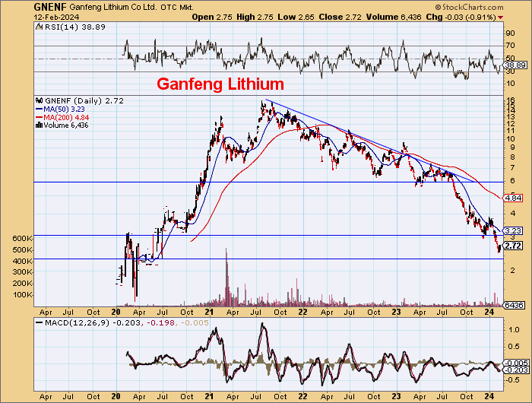Click the 16 price level on the price axis

[510, 100]
